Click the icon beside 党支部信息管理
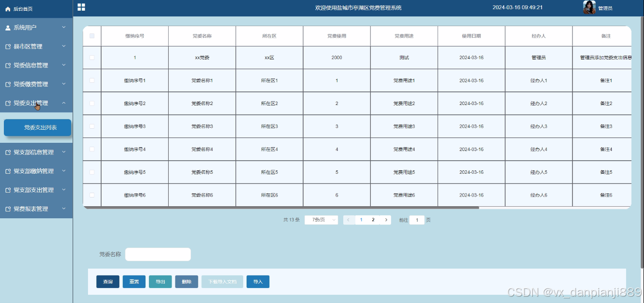The height and width of the screenshot is (303, 644). (8, 152)
